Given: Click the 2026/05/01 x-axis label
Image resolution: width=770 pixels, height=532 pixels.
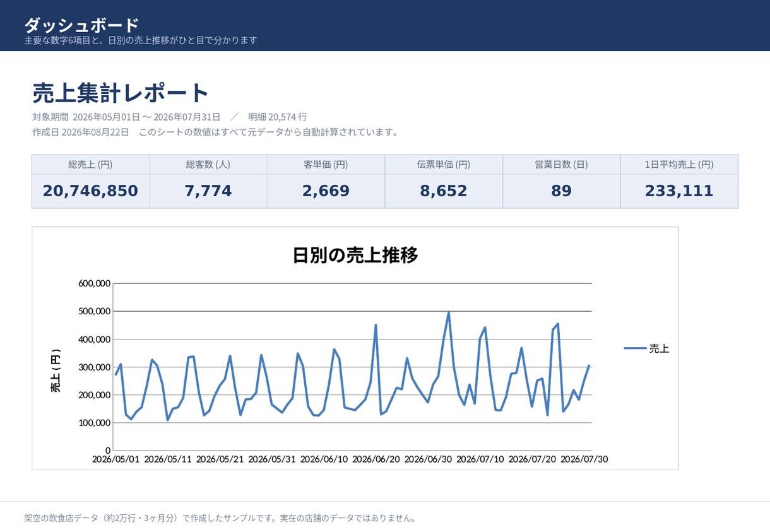Looking at the screenshot, I should click(115, 459).
